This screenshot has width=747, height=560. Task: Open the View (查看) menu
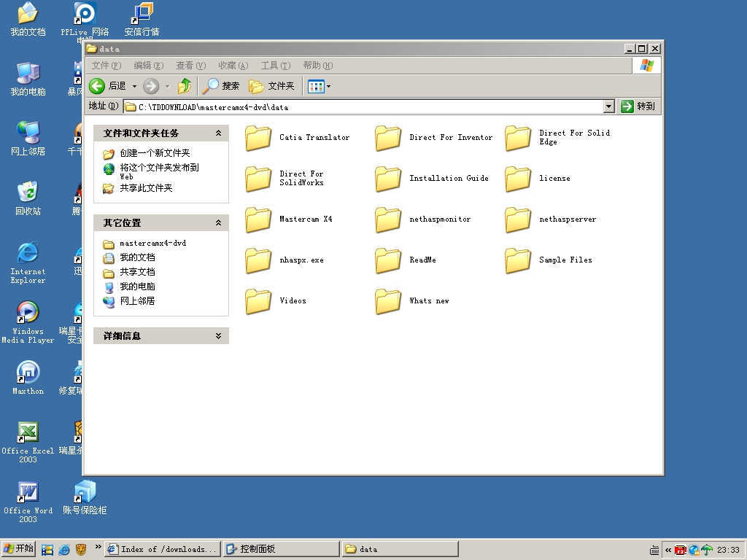(x=190, y=66)
